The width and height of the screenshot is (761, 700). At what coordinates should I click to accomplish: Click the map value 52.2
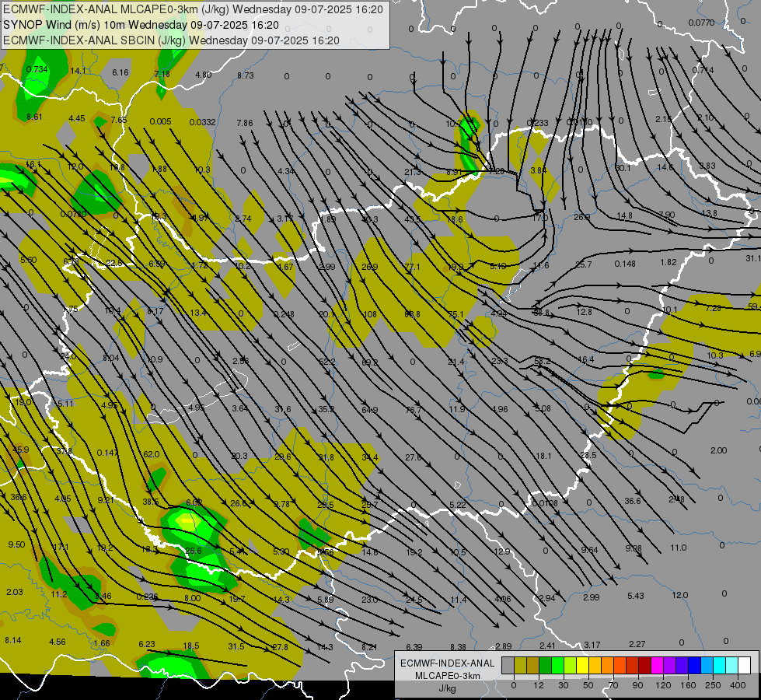[x=327, y=362]
